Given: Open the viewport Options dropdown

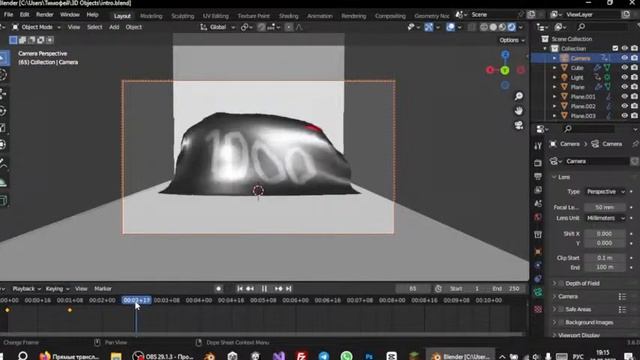Looking at the screenshot, I should pyautogui.click(x=512, y=40).
